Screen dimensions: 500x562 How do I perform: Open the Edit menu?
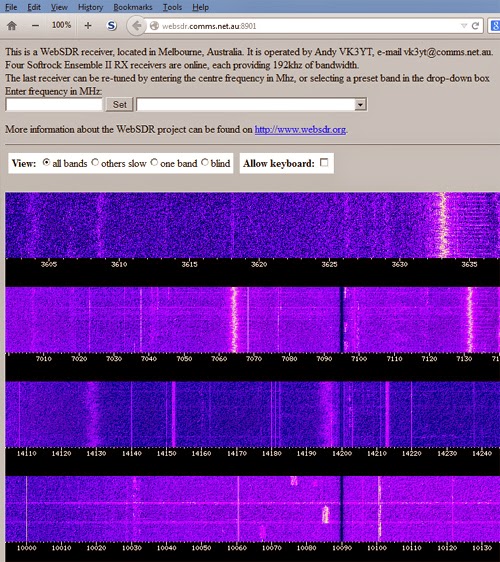click(34, 7)
